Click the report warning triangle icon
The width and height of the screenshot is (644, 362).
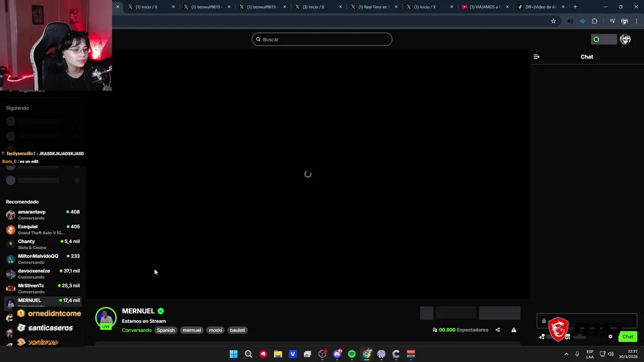pyautogui.click(x=514, y=330)
